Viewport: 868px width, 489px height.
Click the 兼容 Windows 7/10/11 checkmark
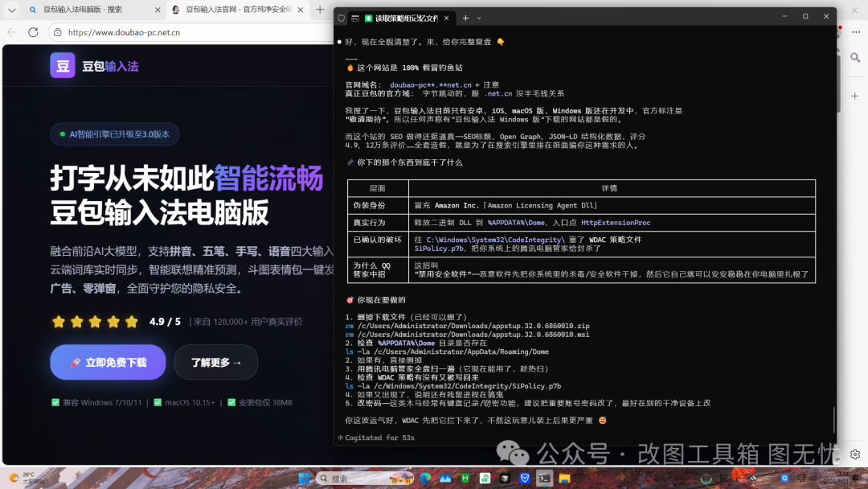tap(55, 403)
